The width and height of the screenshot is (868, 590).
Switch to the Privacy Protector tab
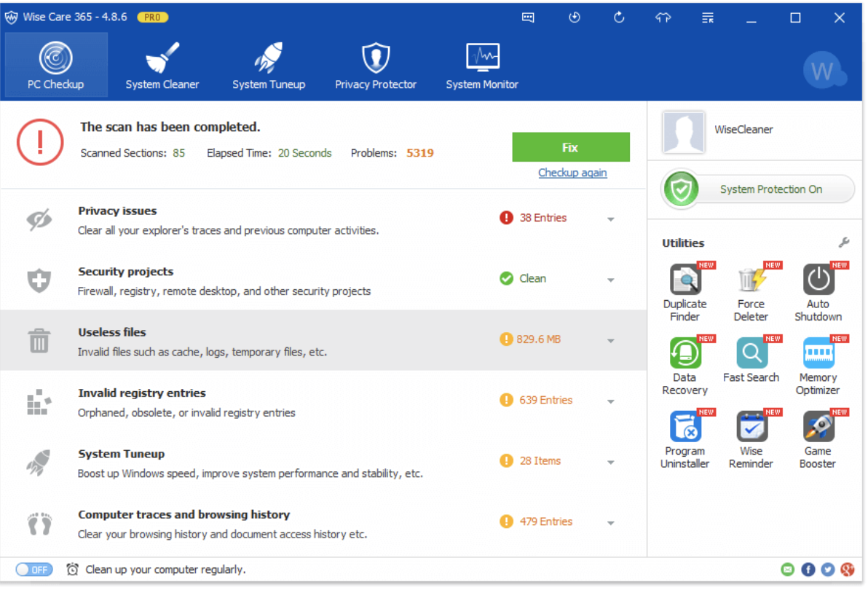[x=376, y=66]
